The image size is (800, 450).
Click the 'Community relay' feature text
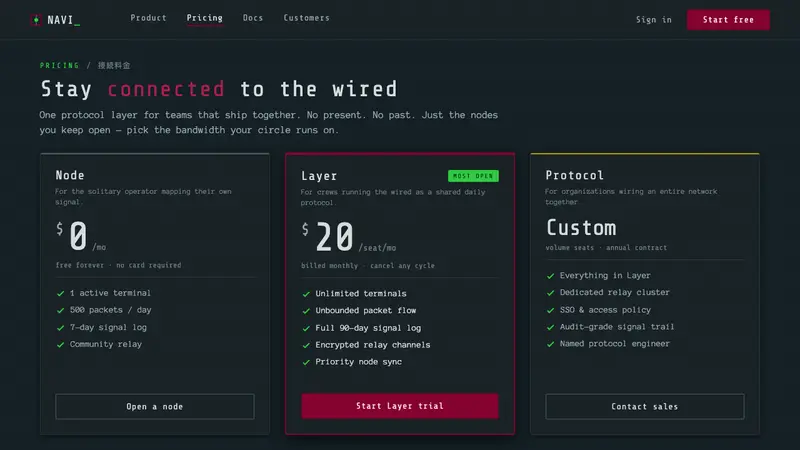tap(106, 344)
